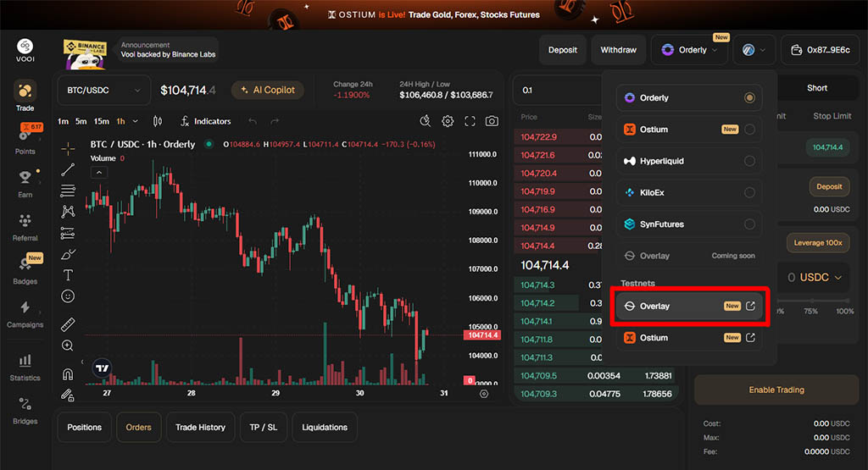The image size is (868, 470).
Task: Toggle the magnet mode tool
Action: (x=68, y=374)
